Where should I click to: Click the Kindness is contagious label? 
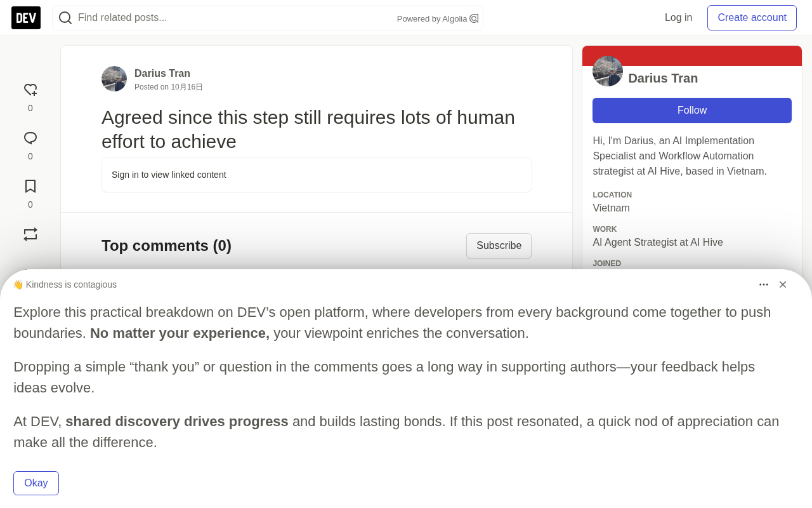(65, 284)
